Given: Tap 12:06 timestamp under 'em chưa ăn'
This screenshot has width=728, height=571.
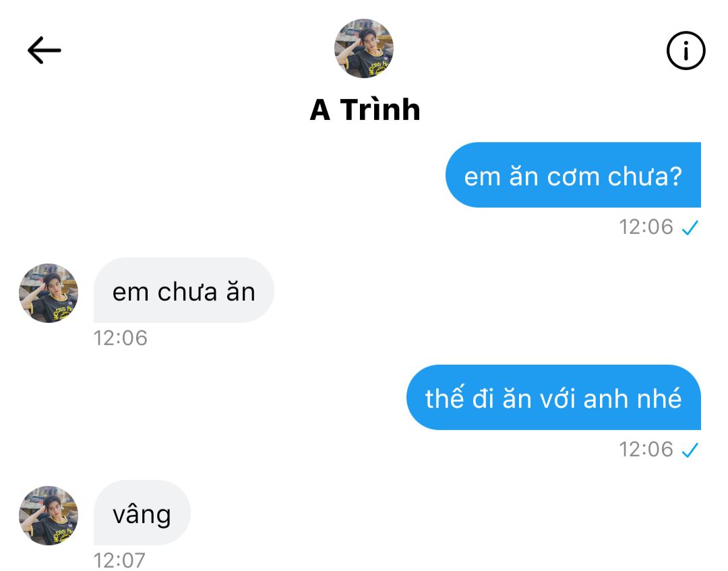Looking at the screenshot, I should pos(120,338).
